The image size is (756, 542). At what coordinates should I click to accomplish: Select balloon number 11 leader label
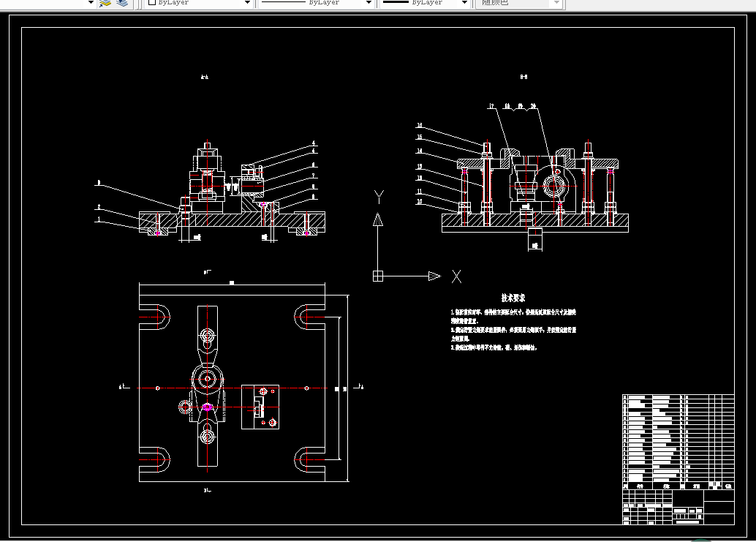420,192
